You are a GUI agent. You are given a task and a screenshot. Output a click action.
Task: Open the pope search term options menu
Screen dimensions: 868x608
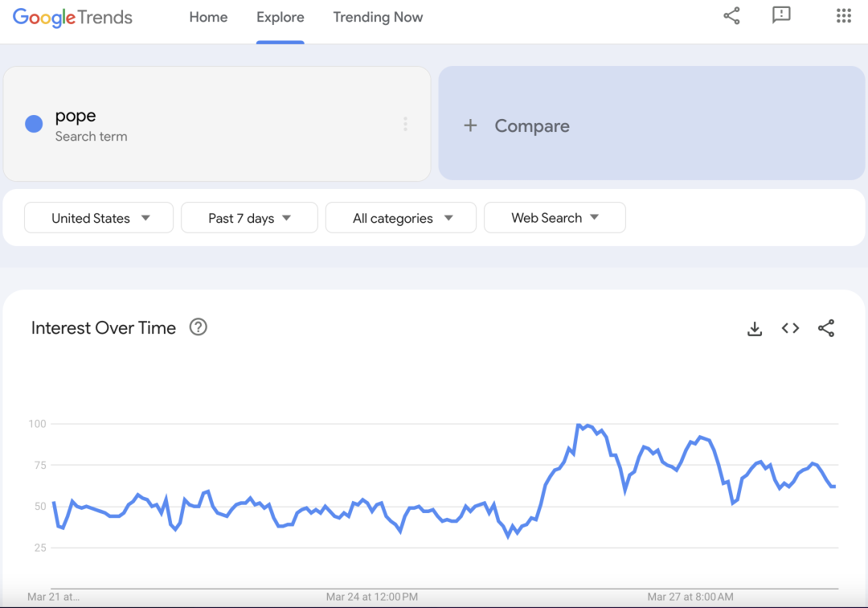[x=405, y=124]
